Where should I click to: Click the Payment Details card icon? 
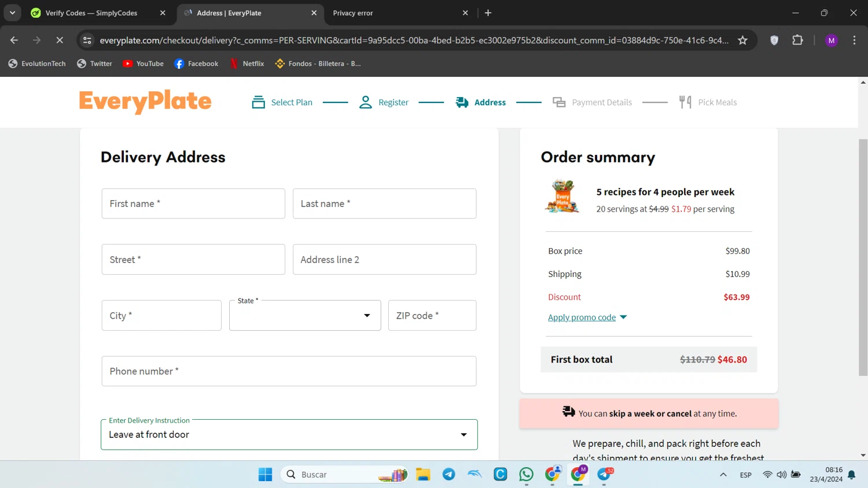coord(559,102)
